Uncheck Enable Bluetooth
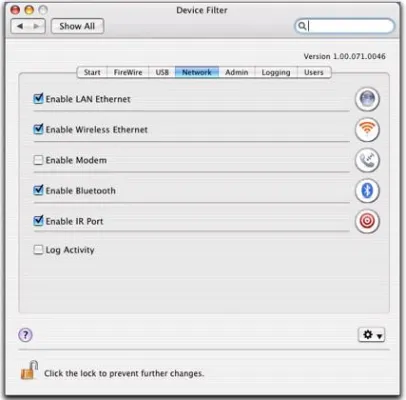Image resolution: width=406 pixels, height=400 pixels. click(x=38, y=190)
